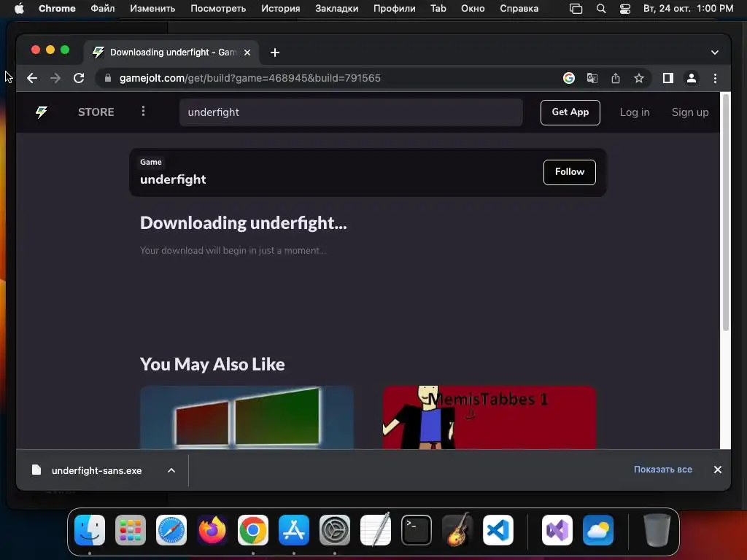
Task: Click the page vertical scrollbar
Action: point(726,213)
